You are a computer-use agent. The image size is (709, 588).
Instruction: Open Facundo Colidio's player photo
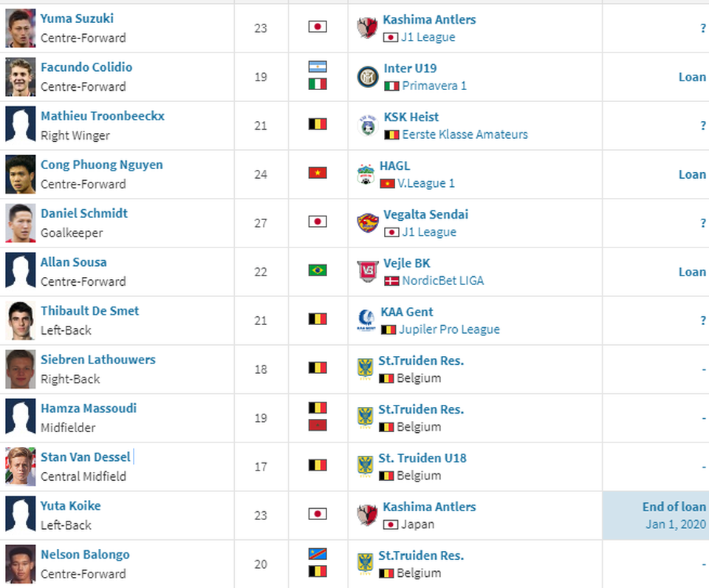[21, 77]
